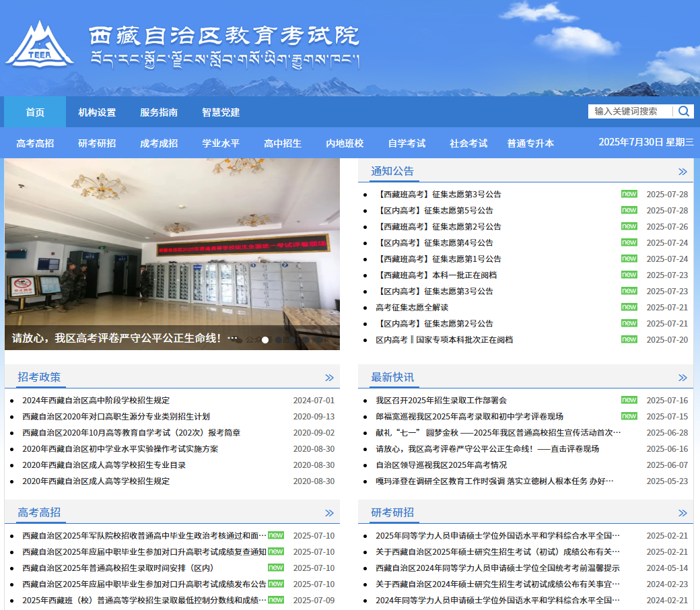Click the TEEA mountain logo

pyautogui.click(x=39, y=45)
